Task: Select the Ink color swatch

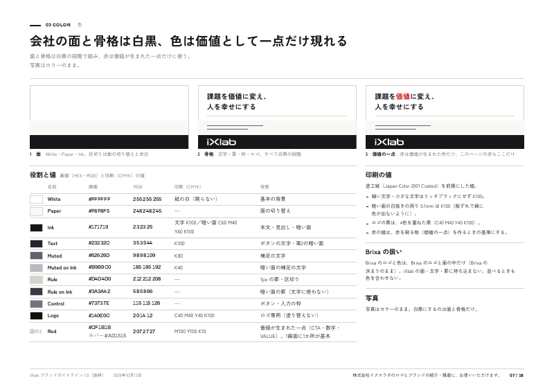Action: 36,228
